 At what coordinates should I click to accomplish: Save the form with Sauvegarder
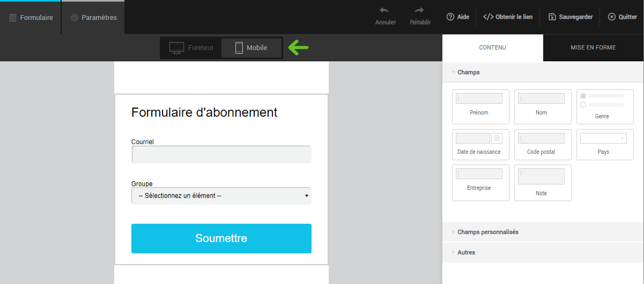(571, 17)
